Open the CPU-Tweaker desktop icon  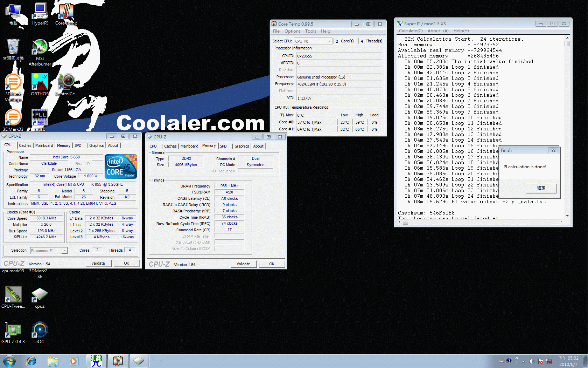[13, 297]
